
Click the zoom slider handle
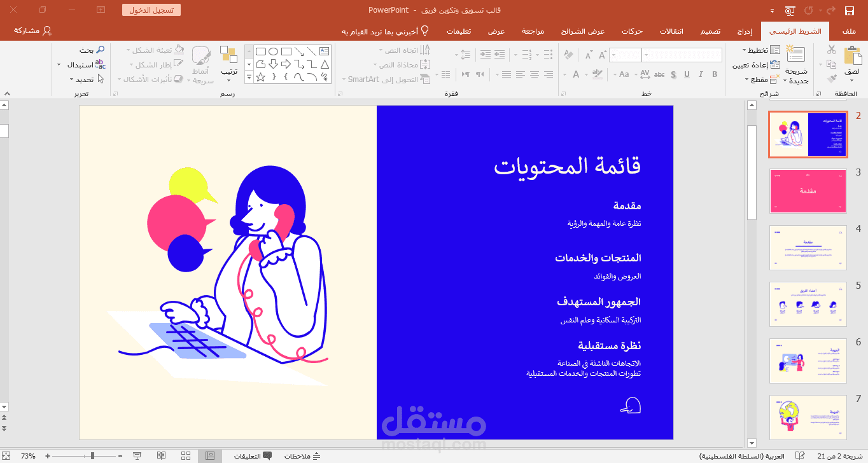[94, 456]
